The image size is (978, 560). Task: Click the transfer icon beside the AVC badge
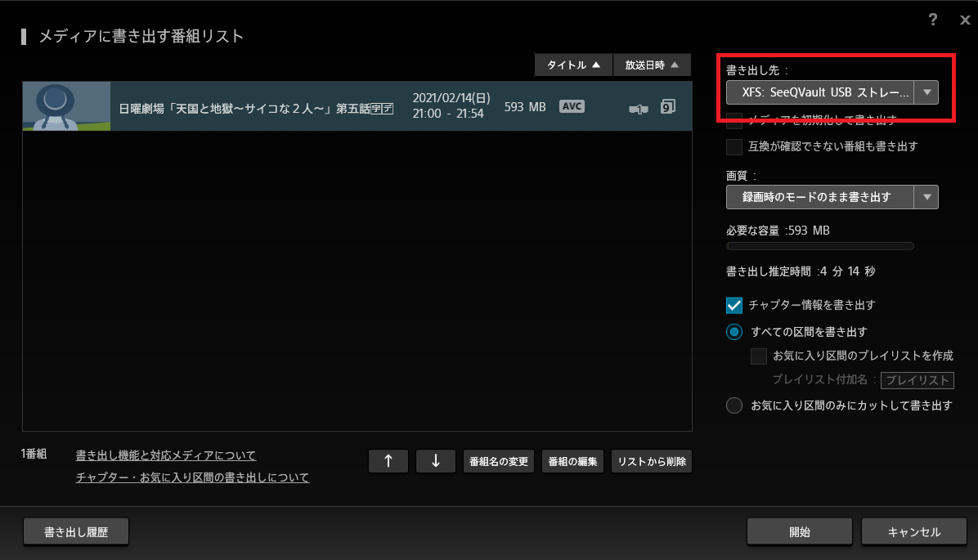[638, 108]
